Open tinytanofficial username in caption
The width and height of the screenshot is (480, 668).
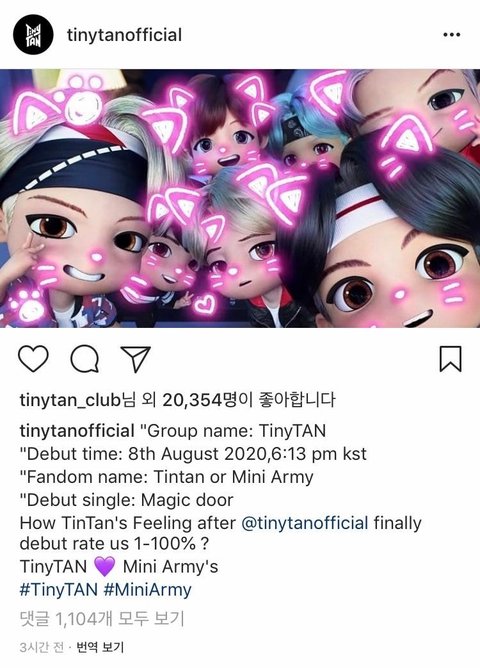pyautogui.click(x=77, y=431)
